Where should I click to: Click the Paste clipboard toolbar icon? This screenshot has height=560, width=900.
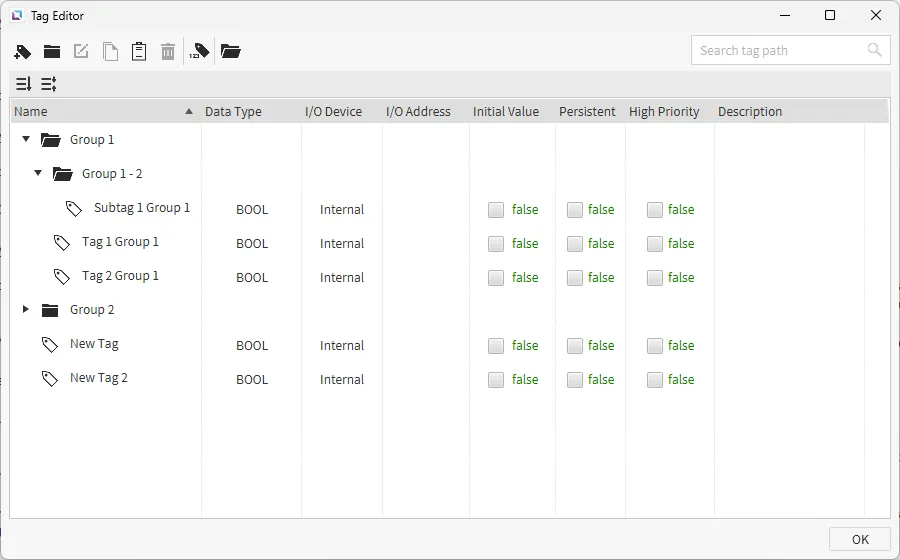pos(139,51)
